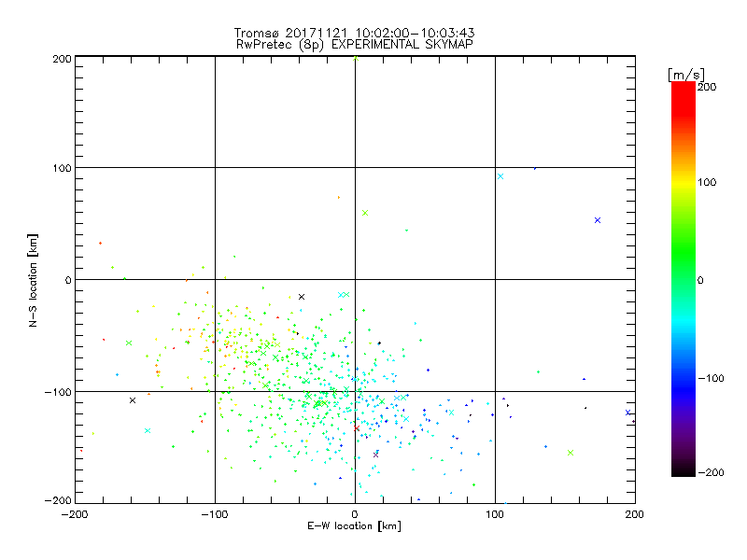Pick the black bottom of the velocity color bar
Image resolution: width=747 pixels, height=560 pixels.
(x=684, y=471)
